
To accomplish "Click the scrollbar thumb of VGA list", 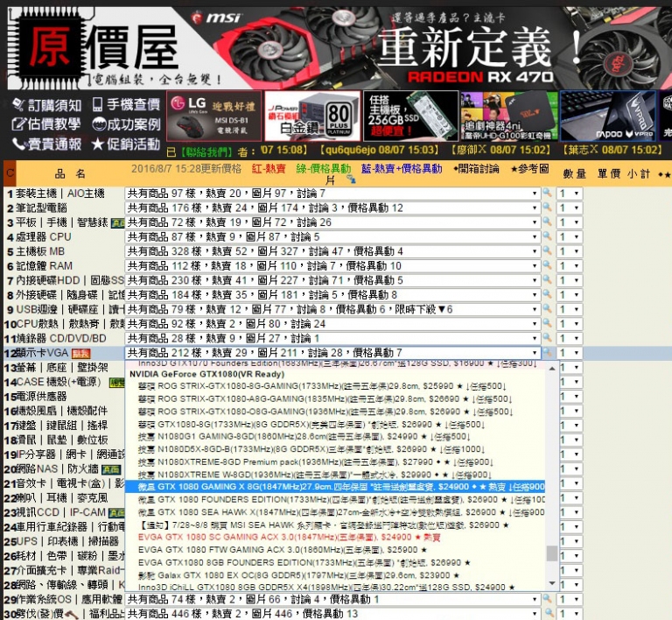I will 552,553.
